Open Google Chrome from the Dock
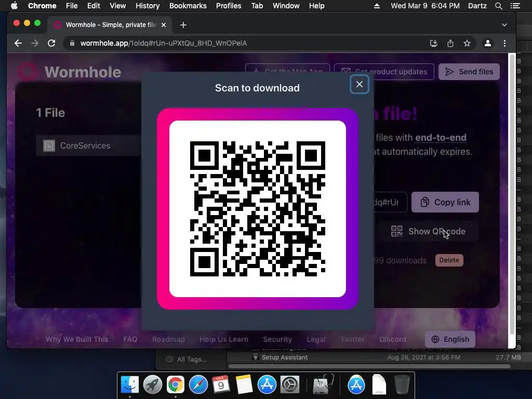532x399 pixels. [175, 384]
